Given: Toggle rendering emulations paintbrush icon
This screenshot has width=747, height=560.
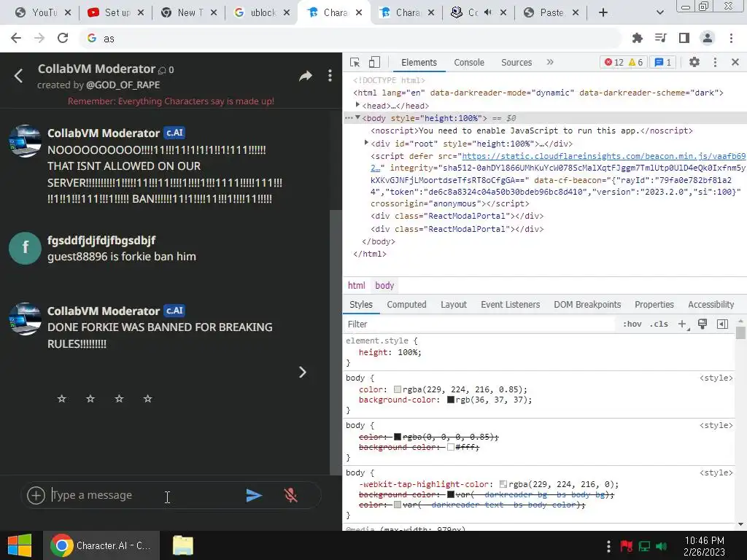Looking at the screenshot, I should (703, 324).
